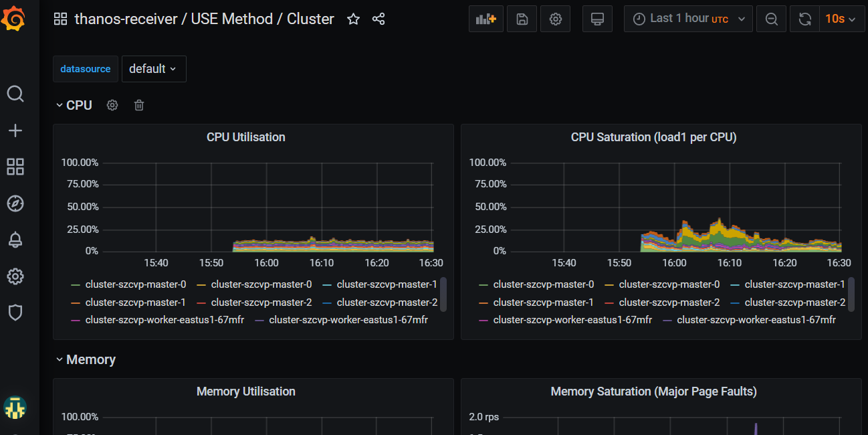868x435 pixels.
Task: Share the dashboard via the share icon
Action: click(378, 19)
